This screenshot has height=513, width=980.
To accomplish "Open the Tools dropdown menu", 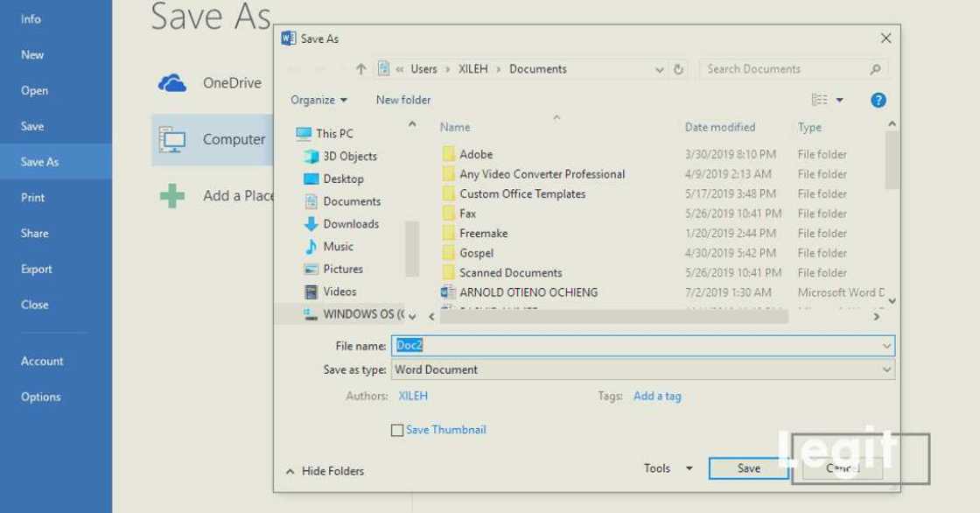I will 668,468.
